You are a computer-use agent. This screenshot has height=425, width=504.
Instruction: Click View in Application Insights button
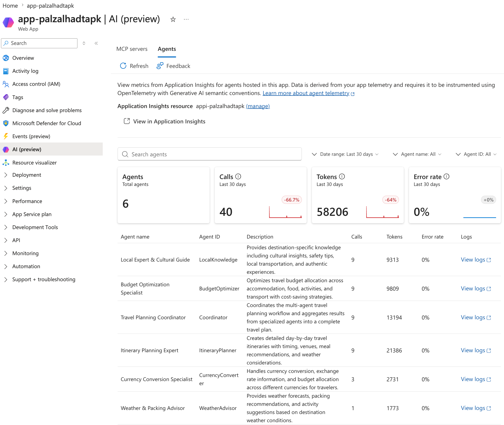coord(165,121)
